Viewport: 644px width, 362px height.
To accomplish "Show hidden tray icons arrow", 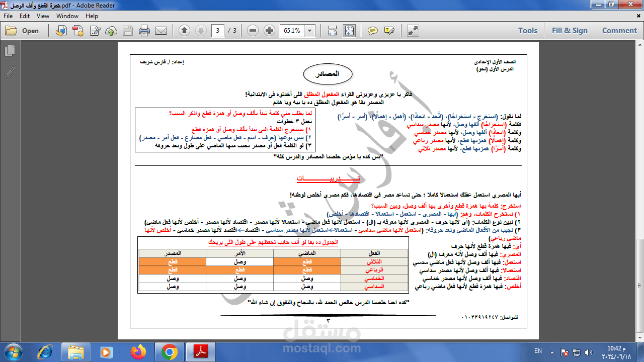I will click(x=552, y=351).
